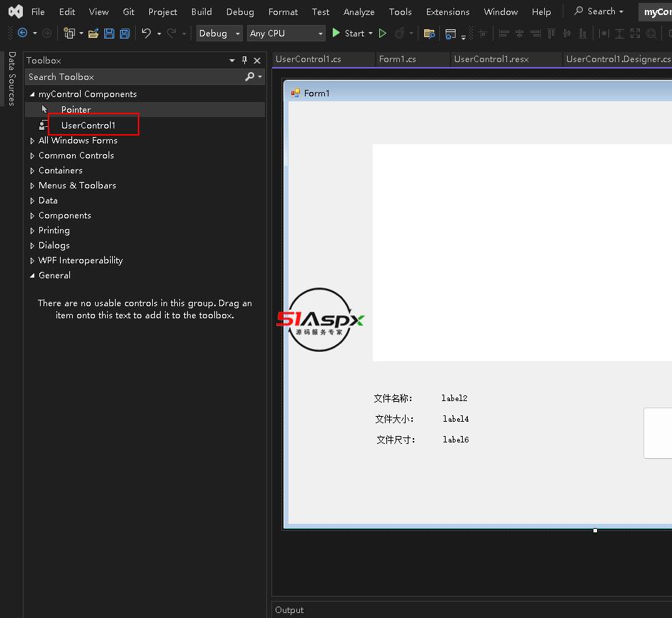Image resolution: width=672 pixels, height=618 pixels.
Task: Click the Save All toolbar icon
Action: 124,34
